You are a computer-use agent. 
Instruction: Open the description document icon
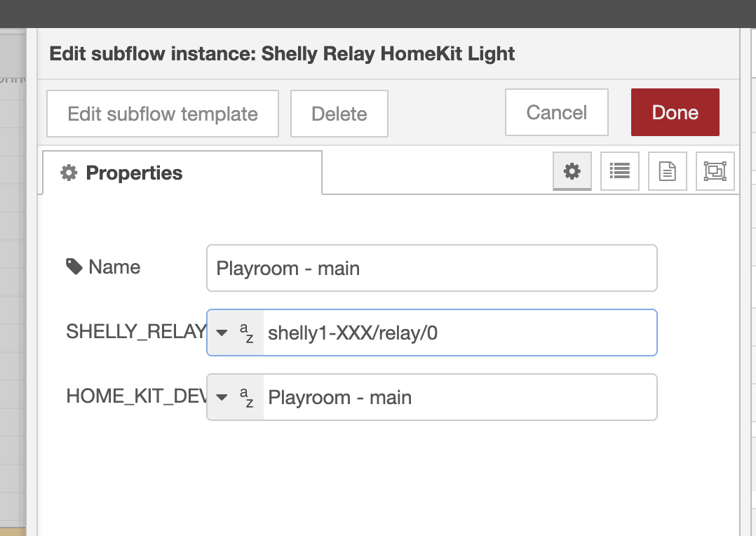point(667,171)
